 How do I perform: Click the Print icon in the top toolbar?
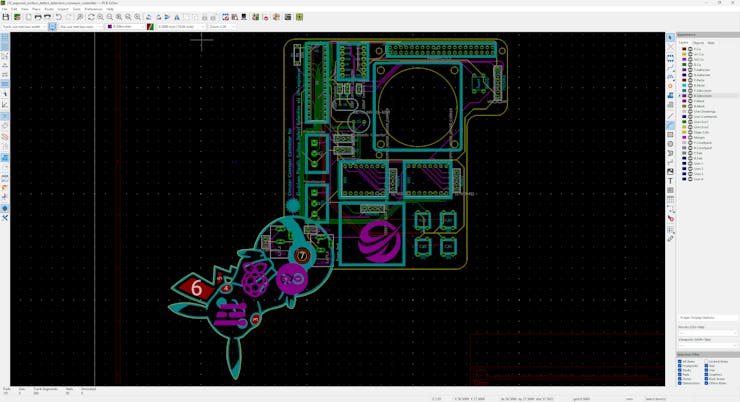pyautogui.click(x=38, y=17)
